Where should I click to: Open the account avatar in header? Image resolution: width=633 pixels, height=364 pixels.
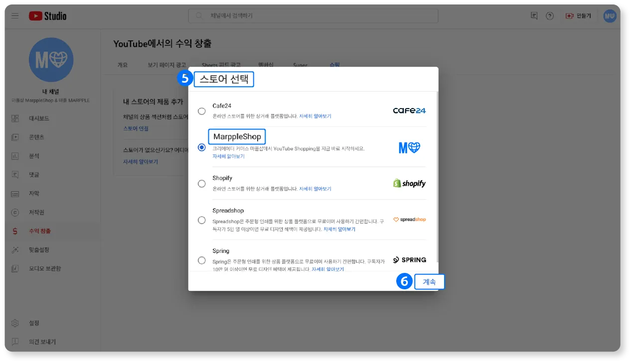[x=610, y=16]
